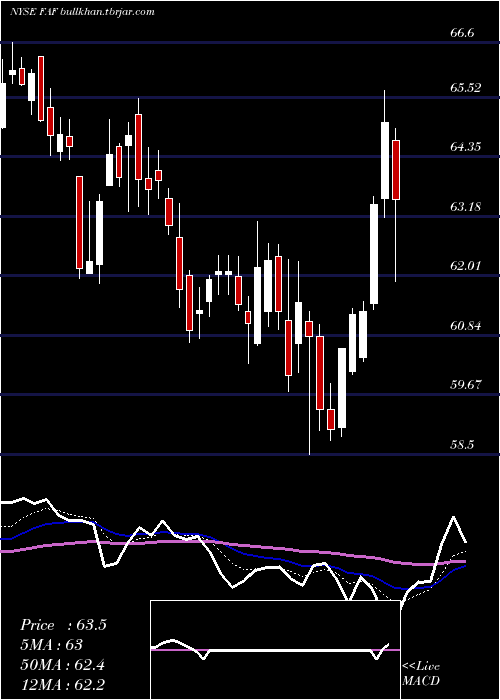The image size is (500, 700).
Task: Click the '5MA : 63' readout
Action: click(x=52, y=645)
